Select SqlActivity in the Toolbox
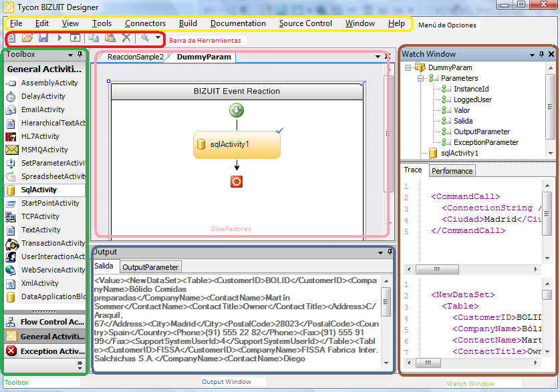 [x=45, y=190]
